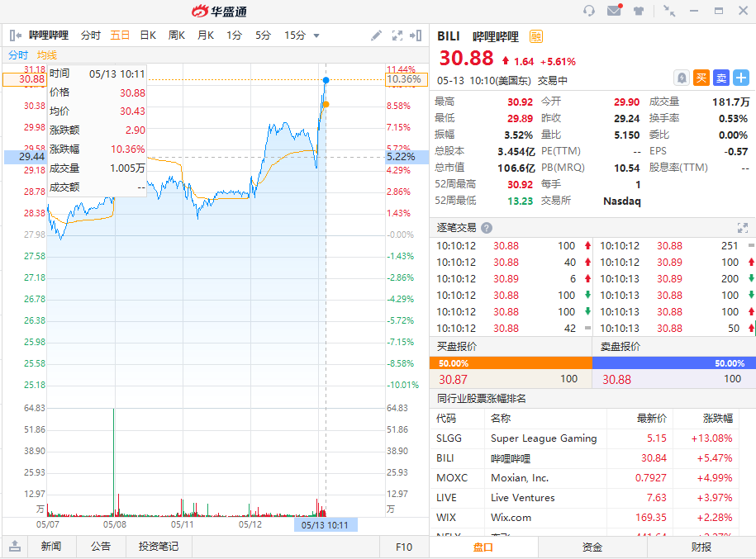Switch to 周K weekly candlestick
The width and height of the screenshot is (756, 559).
[177, 36]
